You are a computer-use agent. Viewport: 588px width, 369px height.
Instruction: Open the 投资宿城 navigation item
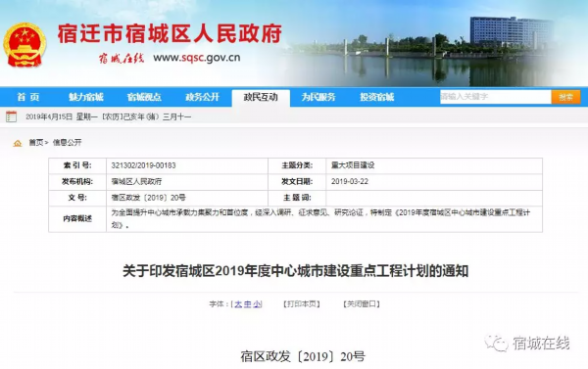377,97
